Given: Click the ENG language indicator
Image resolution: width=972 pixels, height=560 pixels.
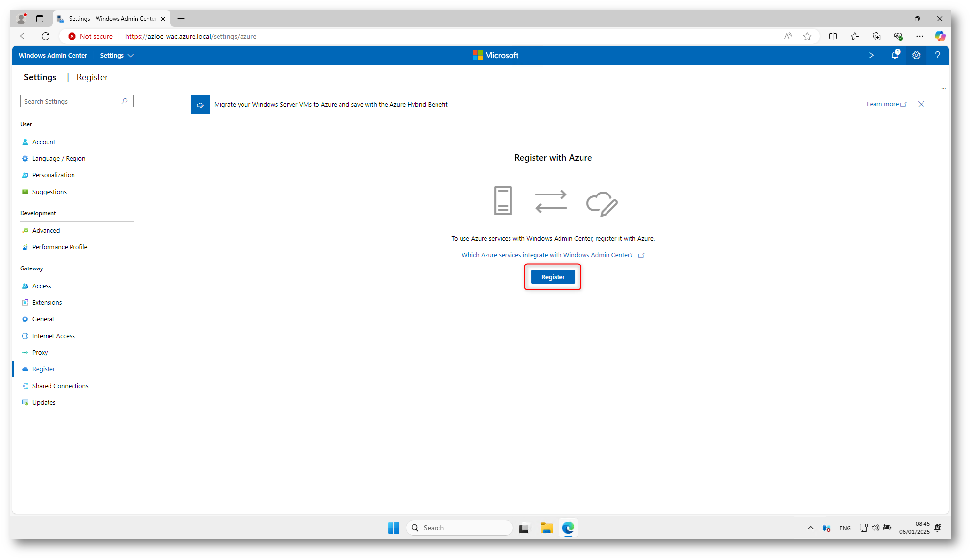Looking at the screenshot, I should click(845, 528).
